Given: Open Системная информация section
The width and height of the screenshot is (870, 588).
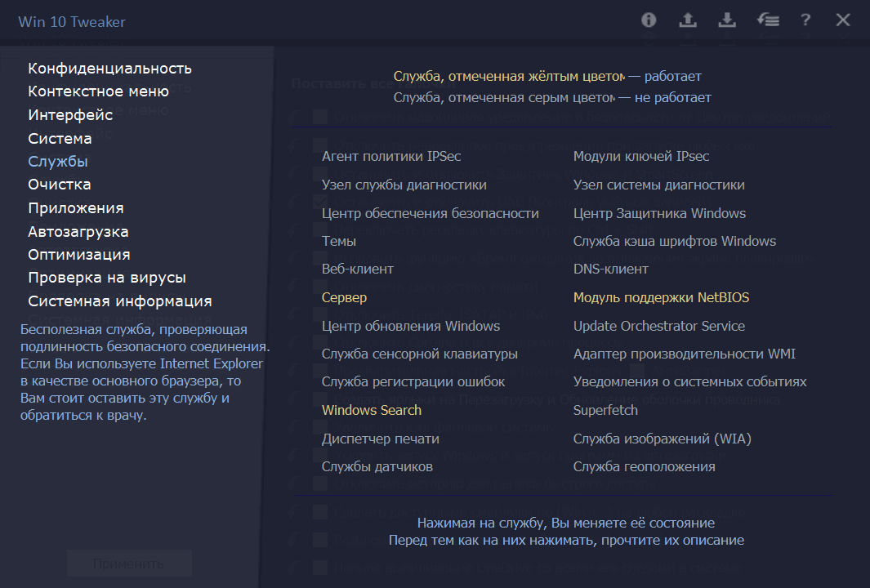Looking at the screenshot, I should point(120,301).
